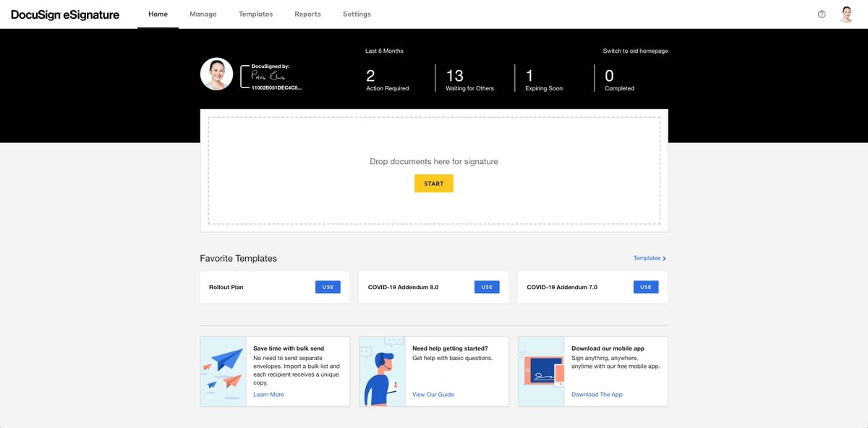
Task: Click the mobile app download illustration
Action: pyautogui.click(x=541, y=371)
